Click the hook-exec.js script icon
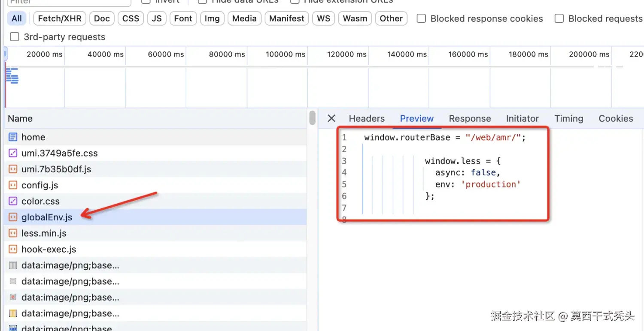 pyautogui.click(x=13, y=249)
